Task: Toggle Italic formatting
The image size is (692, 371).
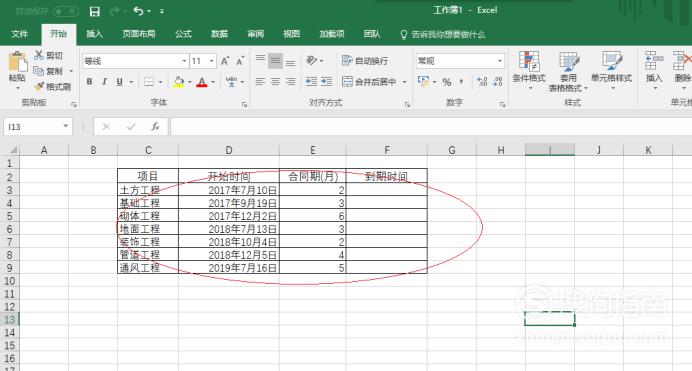Action: (105, 82)
